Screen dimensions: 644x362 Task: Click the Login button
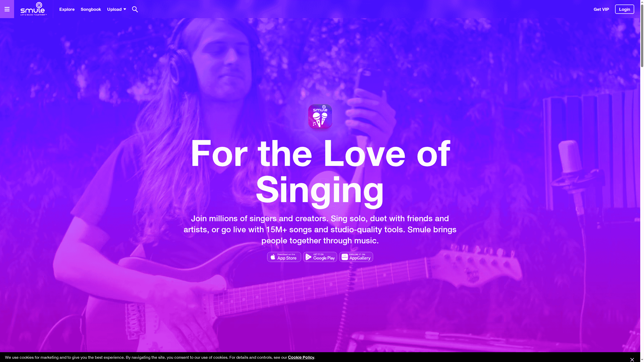(624, 9)
